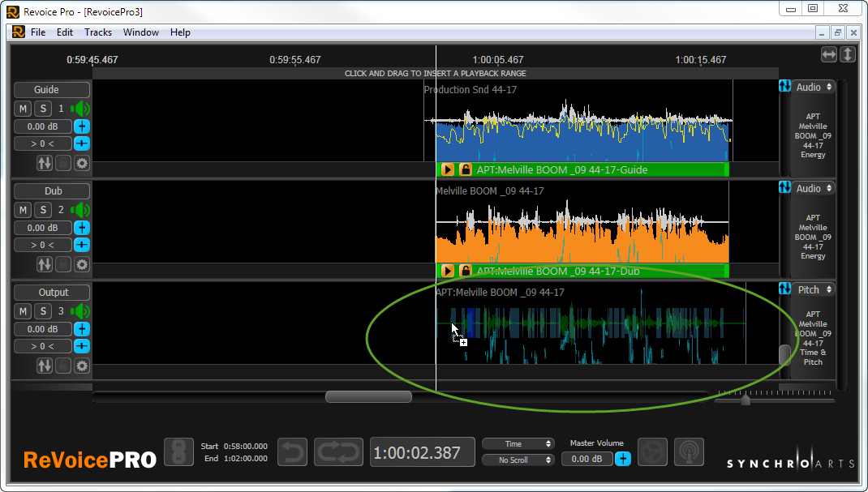Open the Tracks menu
The image size is (868, 492).
point(98,32)
